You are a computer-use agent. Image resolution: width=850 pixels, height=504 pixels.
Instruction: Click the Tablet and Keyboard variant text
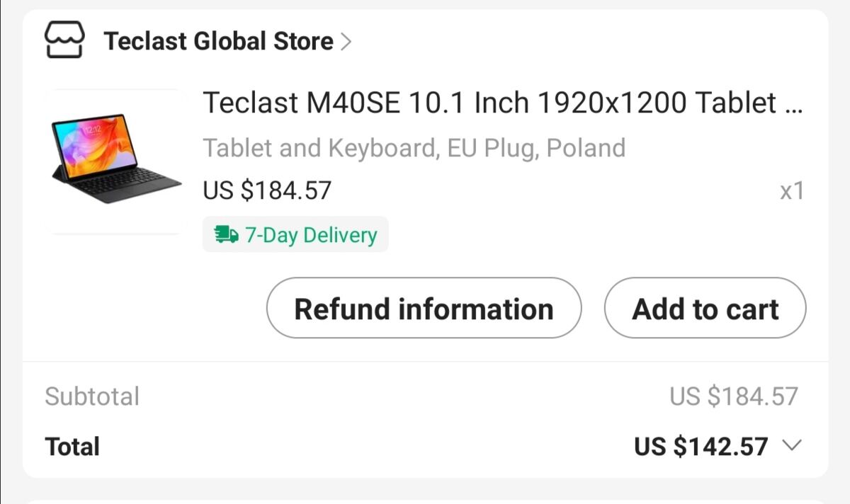pos(414,148)
